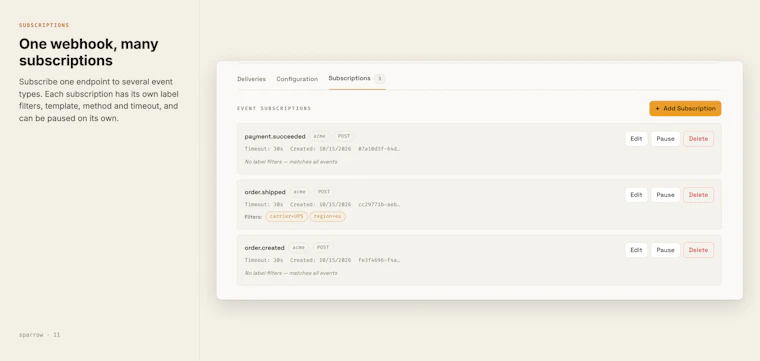
Task: Click the acme tag on payment.succeeded
Action: 319,136
